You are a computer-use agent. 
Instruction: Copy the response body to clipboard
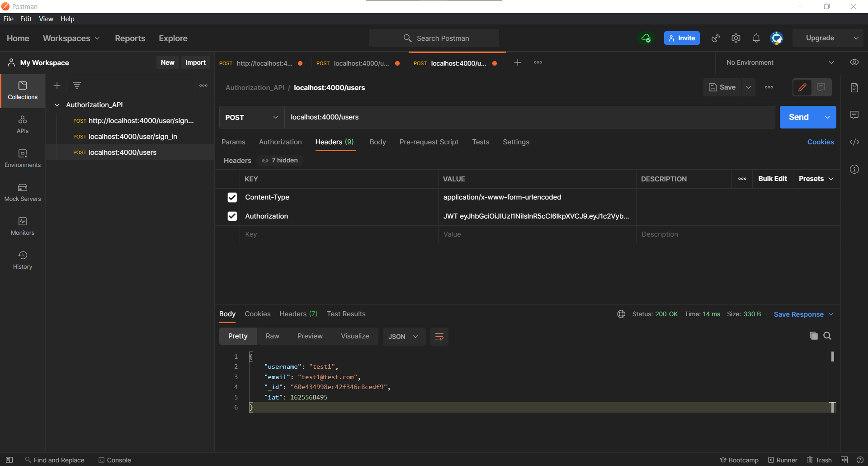tap(814, 336)
